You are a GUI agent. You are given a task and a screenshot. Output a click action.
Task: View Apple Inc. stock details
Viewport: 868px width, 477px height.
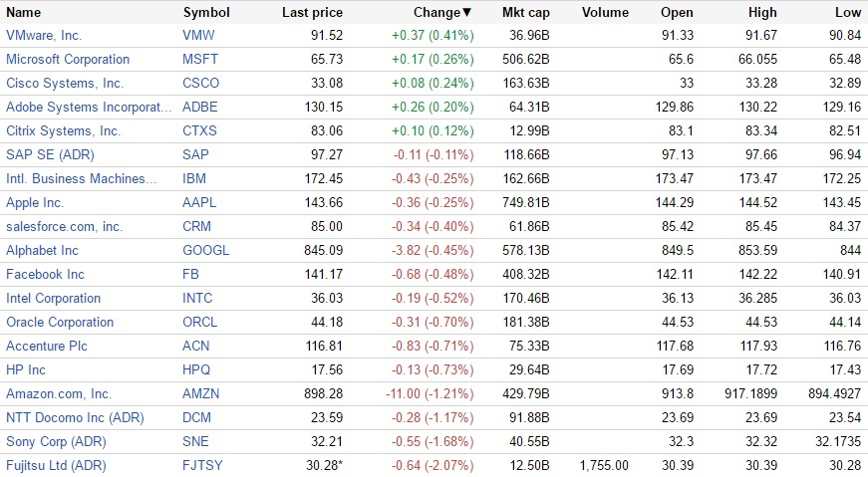tap(40, 203)
